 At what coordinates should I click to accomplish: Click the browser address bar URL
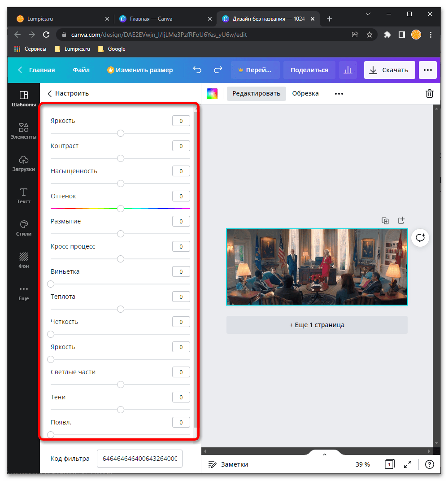pos(159,35)
